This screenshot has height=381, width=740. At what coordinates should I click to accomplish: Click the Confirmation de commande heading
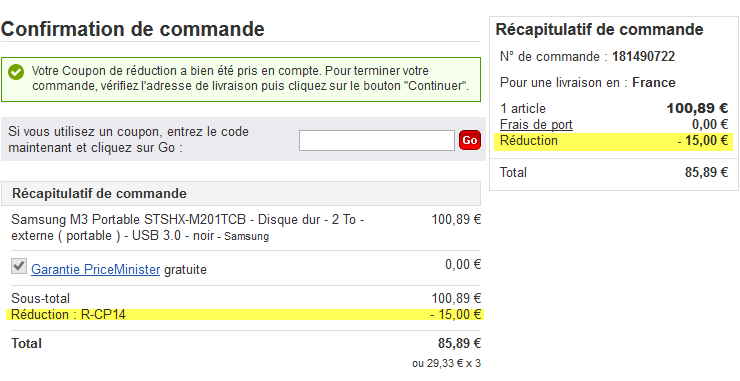click(133, 29)
